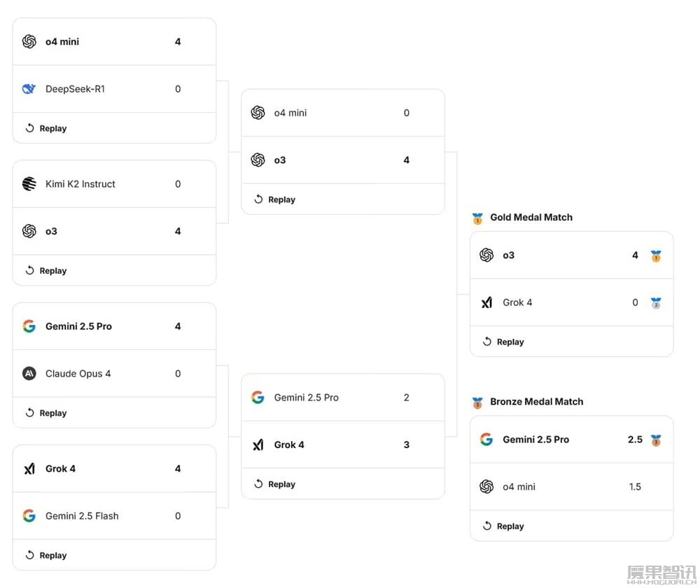This screenshot has width=700, height=588.
Task: Click the o3 name in the Gold Medal Match
Action: click(508, 255)
